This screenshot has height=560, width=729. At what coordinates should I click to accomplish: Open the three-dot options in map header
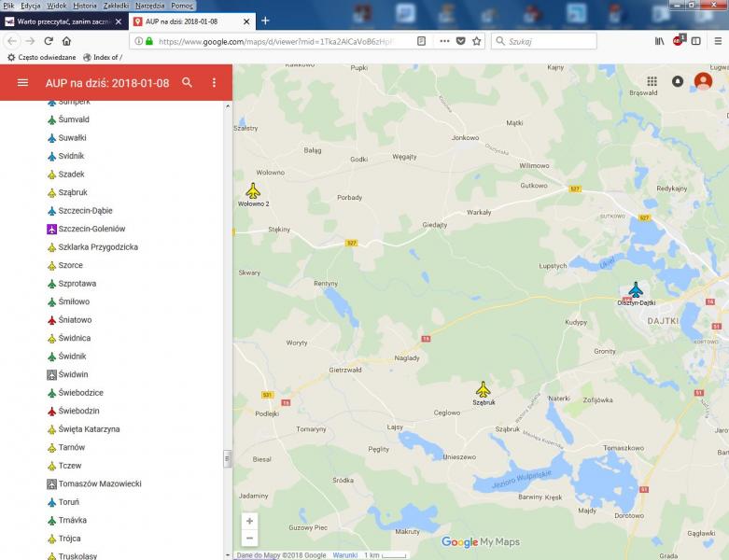point(214,83)
